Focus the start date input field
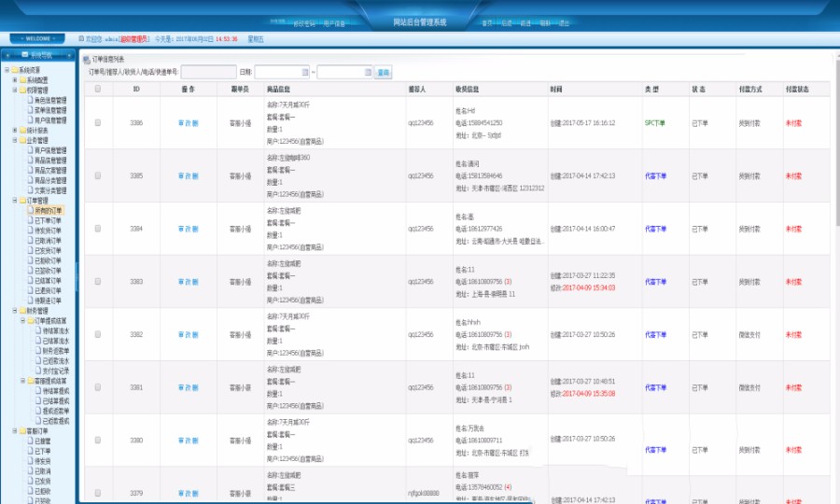The height and width of the screenshot is (504, 840). click(x=282, y=72)
